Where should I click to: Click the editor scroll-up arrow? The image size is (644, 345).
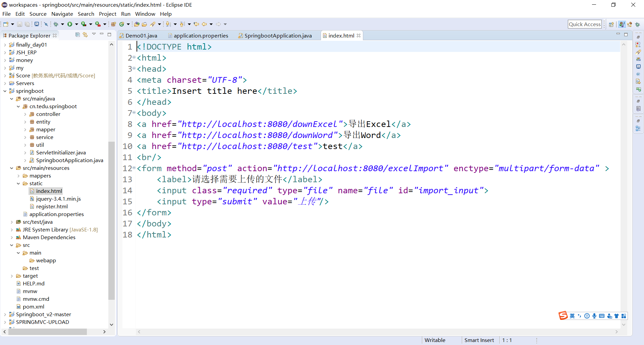click(x=624, y=45)
